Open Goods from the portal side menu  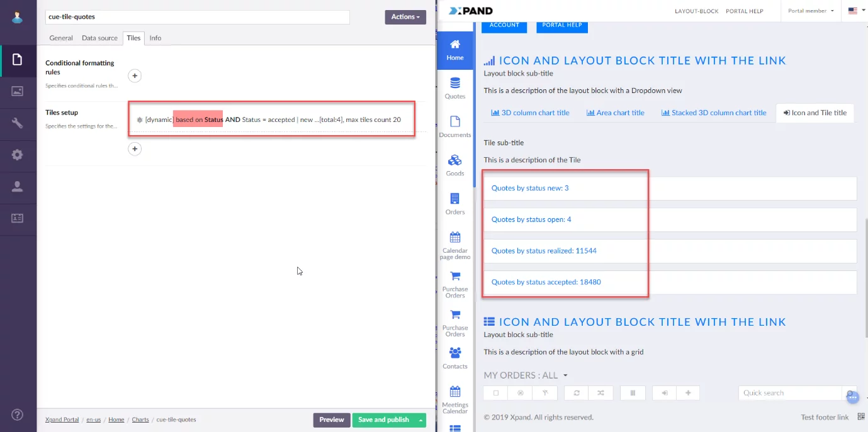tap(454, 165)
